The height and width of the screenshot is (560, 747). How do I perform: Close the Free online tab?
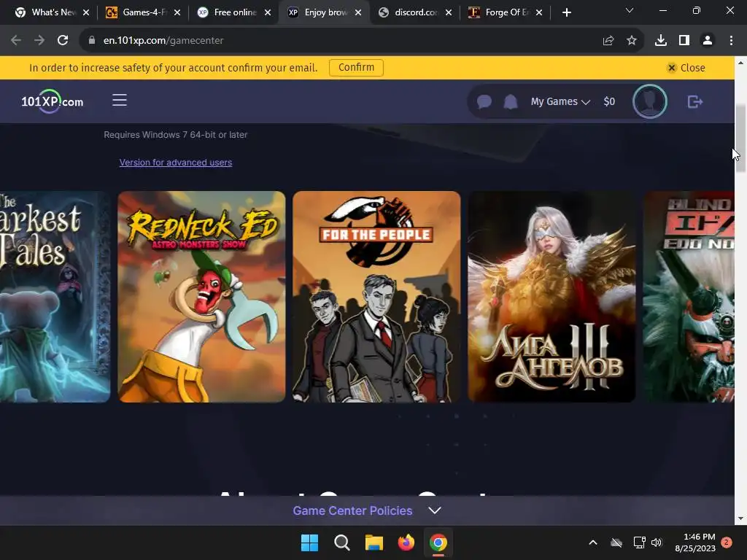point(267,12)
